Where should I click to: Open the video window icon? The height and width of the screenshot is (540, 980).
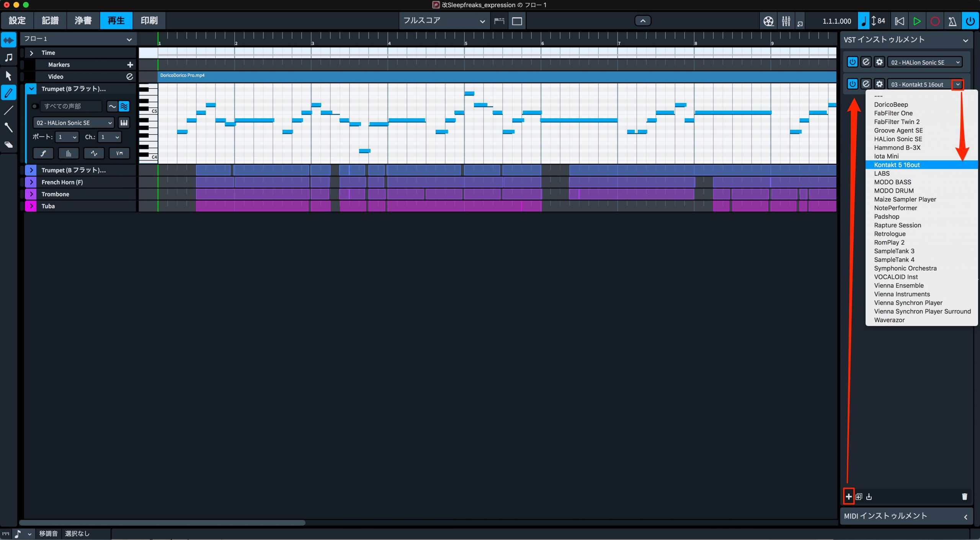click(768, 21)
